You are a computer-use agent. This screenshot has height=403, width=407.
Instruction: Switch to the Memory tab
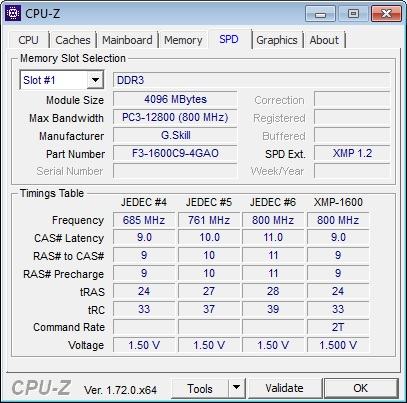coord(183,40)
